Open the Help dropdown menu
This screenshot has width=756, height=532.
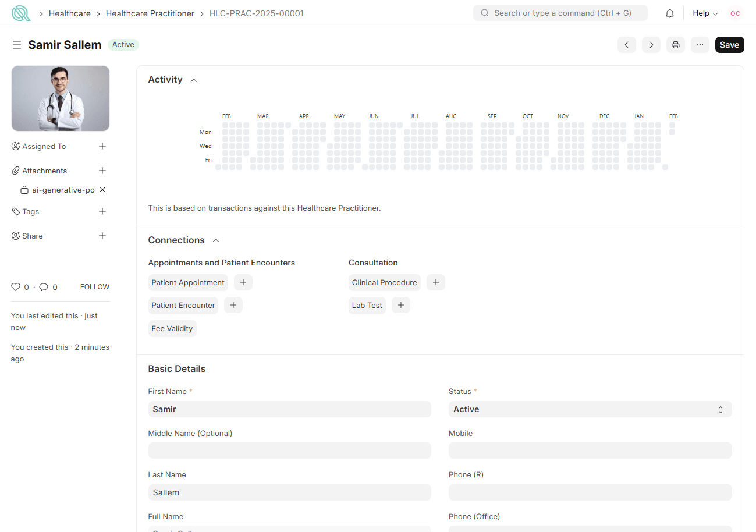point(705,13)
